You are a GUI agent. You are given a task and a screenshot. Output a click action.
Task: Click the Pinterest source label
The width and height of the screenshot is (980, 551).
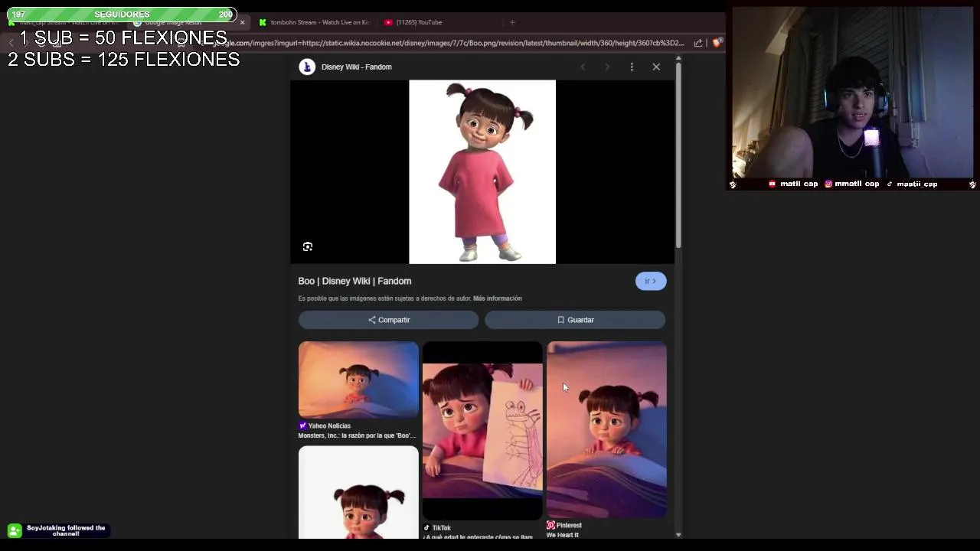click(564, 526)
